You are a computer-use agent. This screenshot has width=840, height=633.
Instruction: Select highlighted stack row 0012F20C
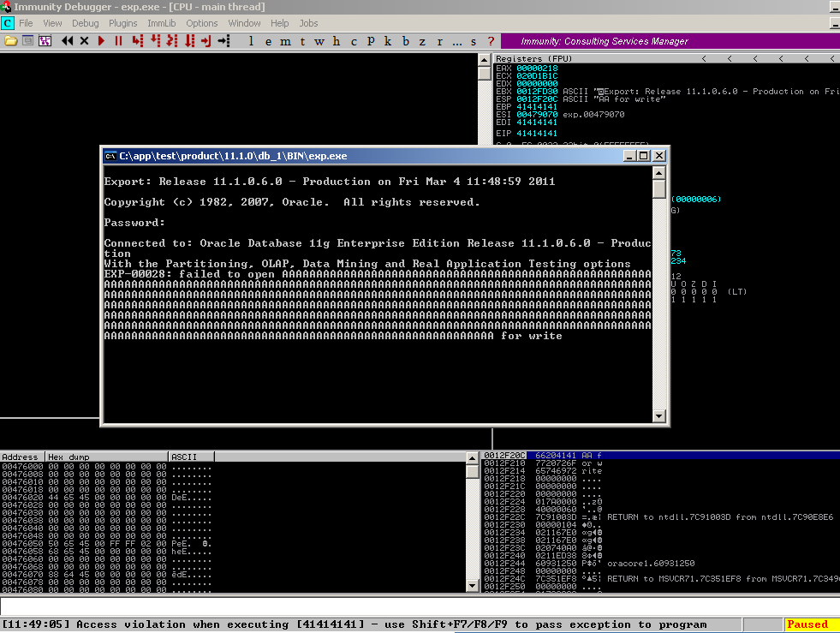click(661, 455)
